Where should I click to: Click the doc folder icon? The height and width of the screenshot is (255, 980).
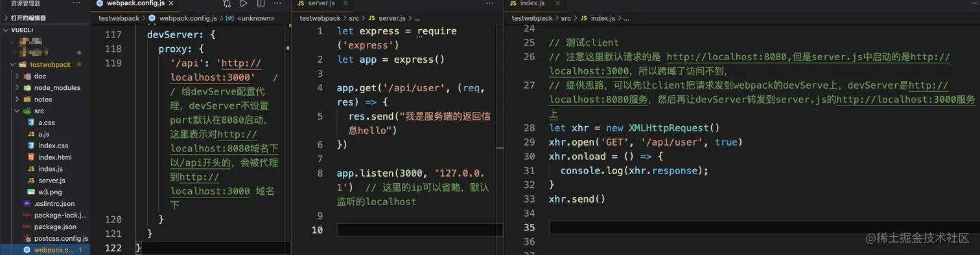pyautogui.click(x=27, y=76)
